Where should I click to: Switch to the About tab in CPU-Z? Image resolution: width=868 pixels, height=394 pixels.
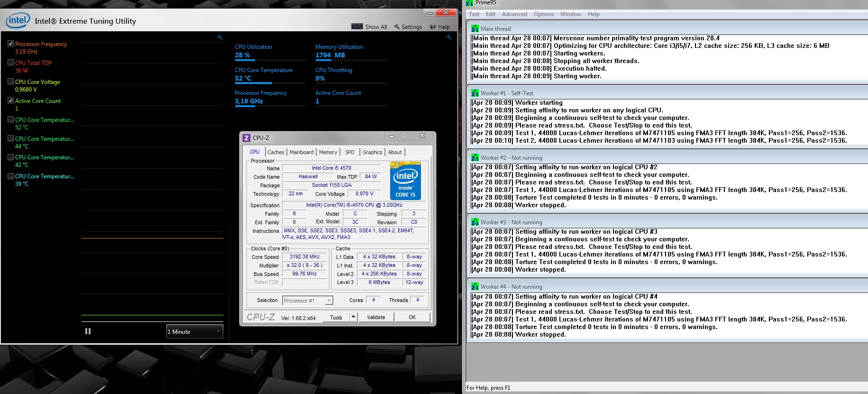pos(395,152)
